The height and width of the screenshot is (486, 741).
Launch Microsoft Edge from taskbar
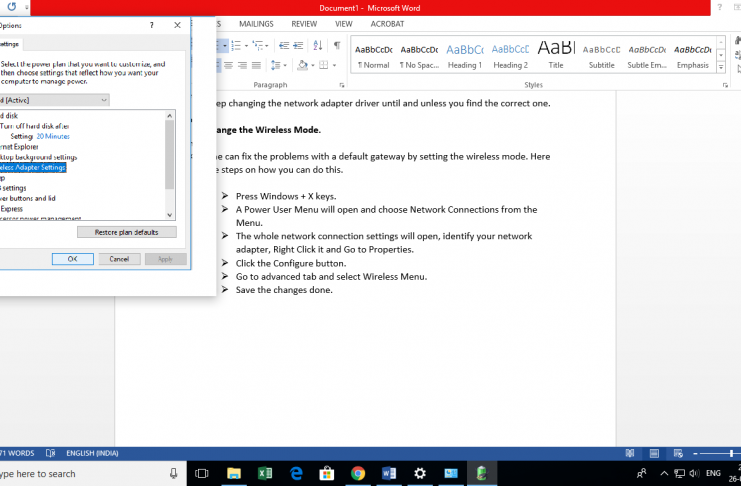tap(296, 473)
